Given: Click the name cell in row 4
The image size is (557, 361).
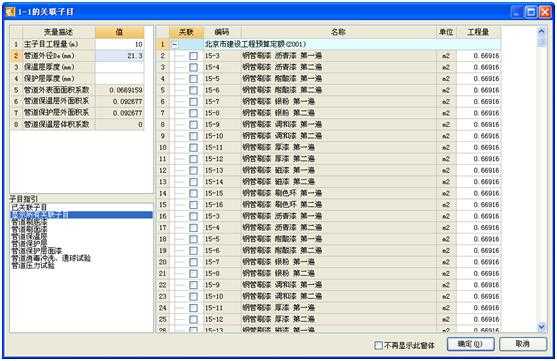Looking at the screenshot, I should (x=339, y=79).
